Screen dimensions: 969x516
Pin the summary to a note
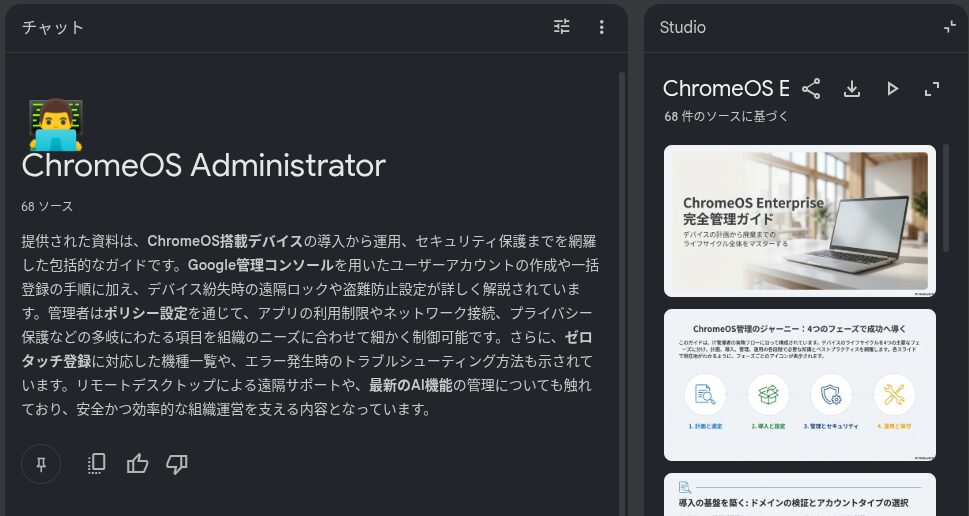41,463
